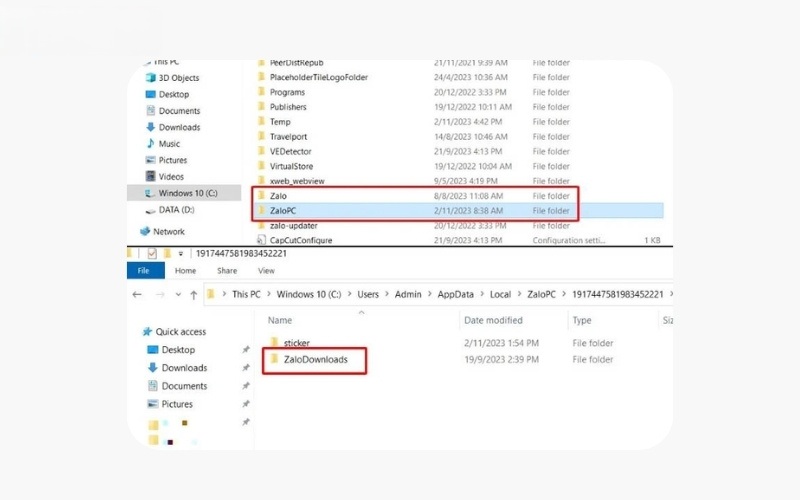Click the Properties checkmark quick access icon
800x500 pixels.
pyautogui.click(x=152, y=253)
